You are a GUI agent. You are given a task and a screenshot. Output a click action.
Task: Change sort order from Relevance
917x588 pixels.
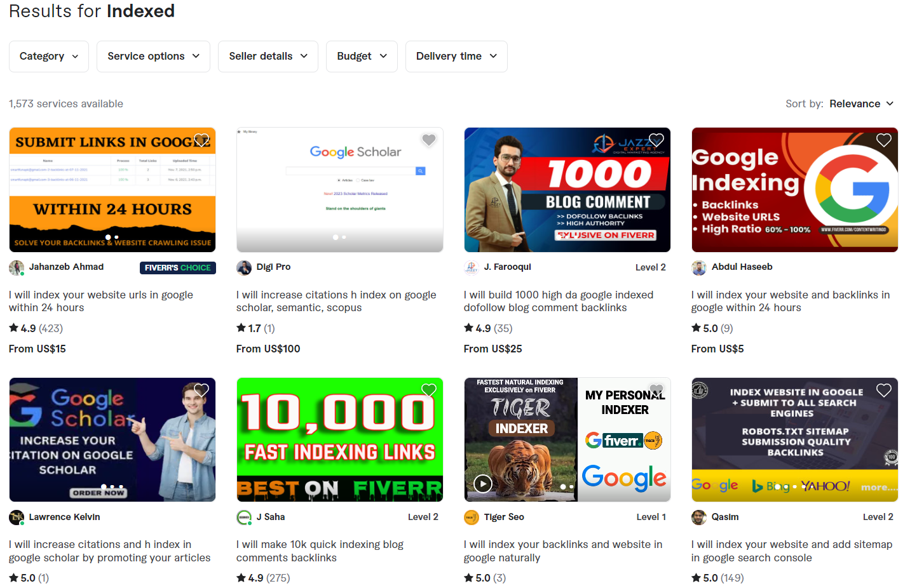[x=862, y=104]
